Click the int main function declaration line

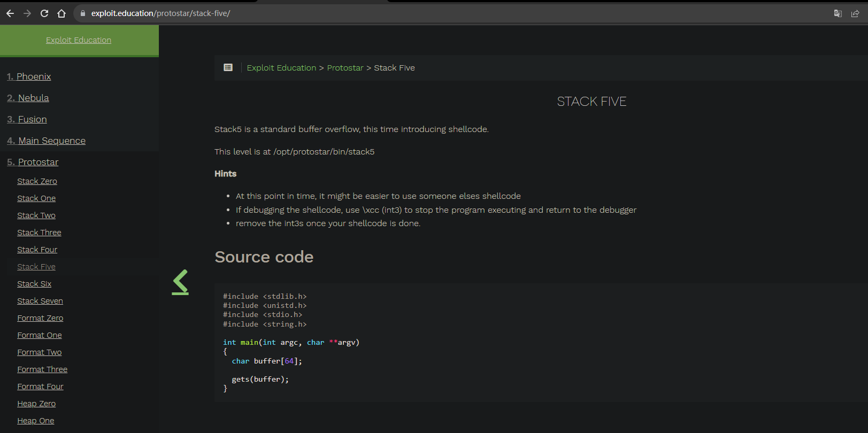(291, 343)
